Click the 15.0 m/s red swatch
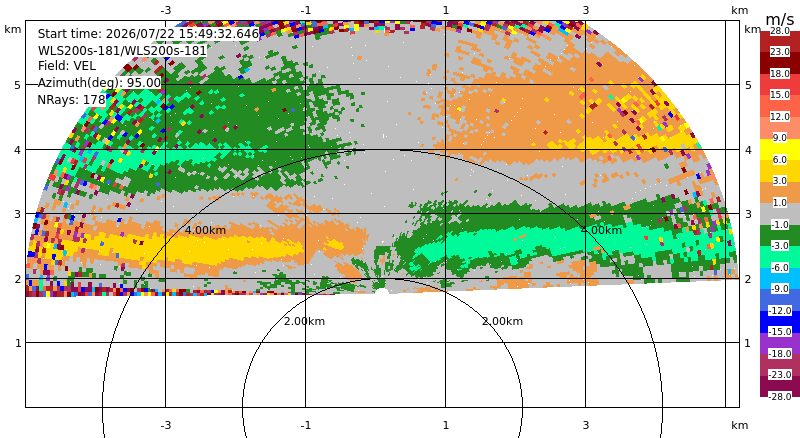Image resolution: width=800 pixels, height=438 pixels. [780, 84]
